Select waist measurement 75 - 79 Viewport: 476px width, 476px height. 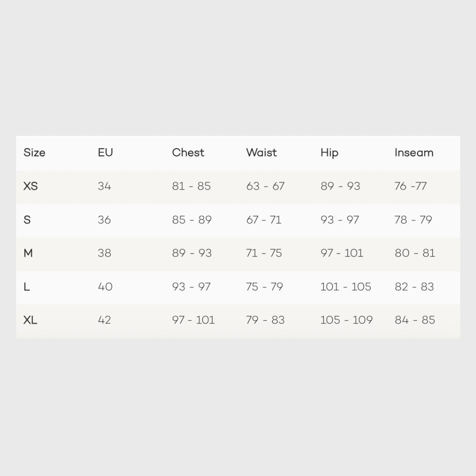click(x=264, y=286)
